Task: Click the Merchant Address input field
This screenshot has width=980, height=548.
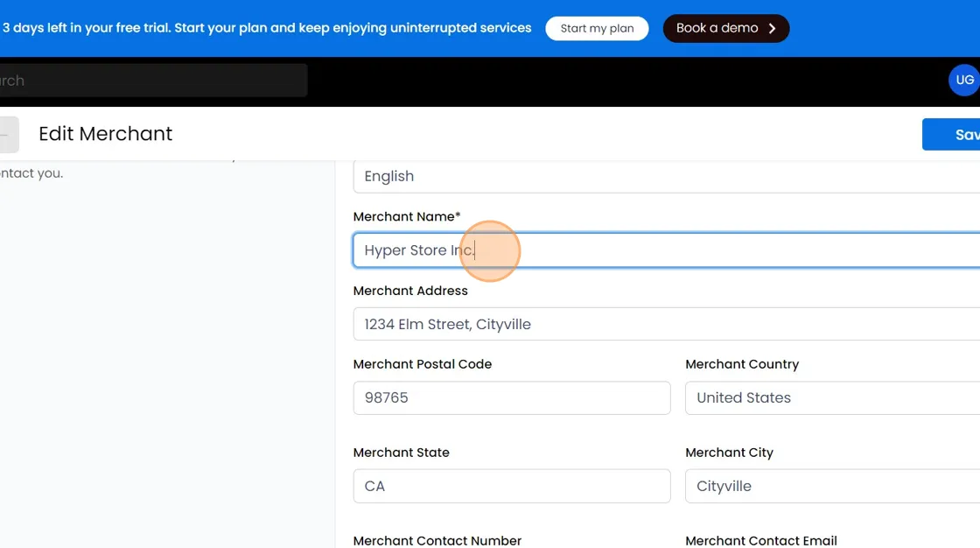Action: click(666, 324)
